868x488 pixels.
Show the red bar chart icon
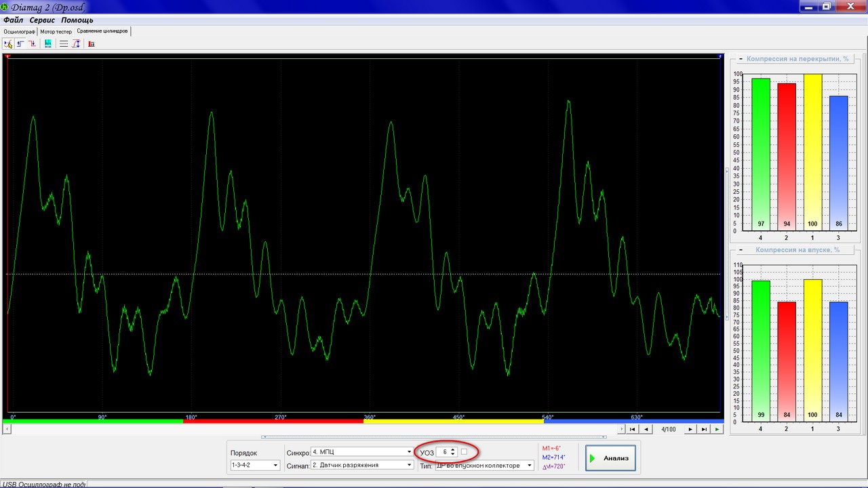pos(92,43)
